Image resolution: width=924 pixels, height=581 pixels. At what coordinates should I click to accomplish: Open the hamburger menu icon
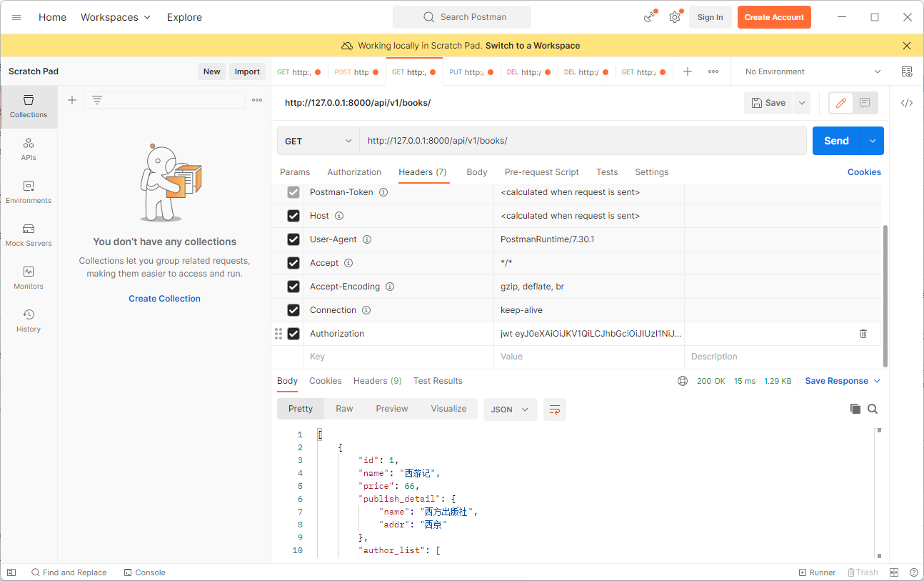[x=16, y=17]
